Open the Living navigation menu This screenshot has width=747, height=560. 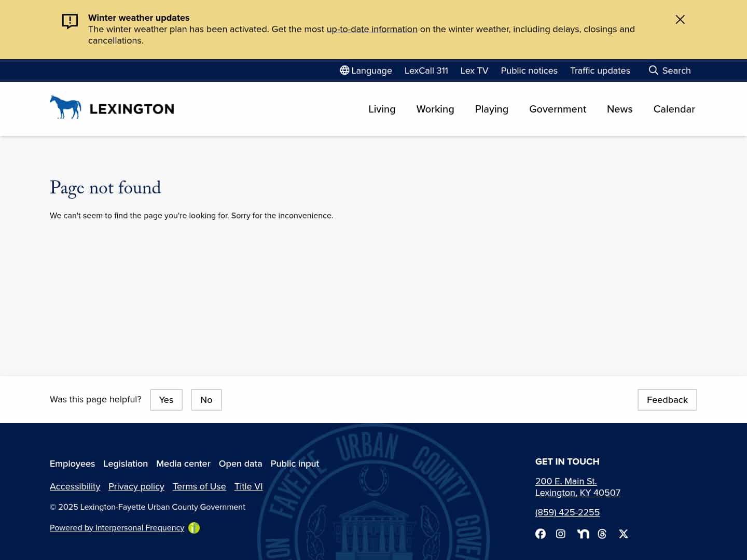click(382, 109)
